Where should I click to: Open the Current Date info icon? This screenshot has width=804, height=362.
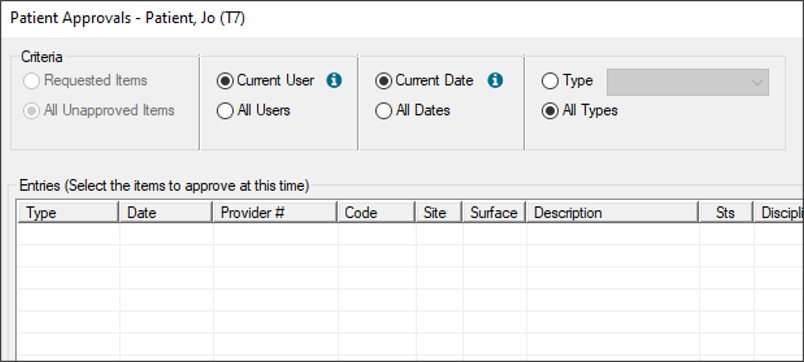click(x=495, y=81)
